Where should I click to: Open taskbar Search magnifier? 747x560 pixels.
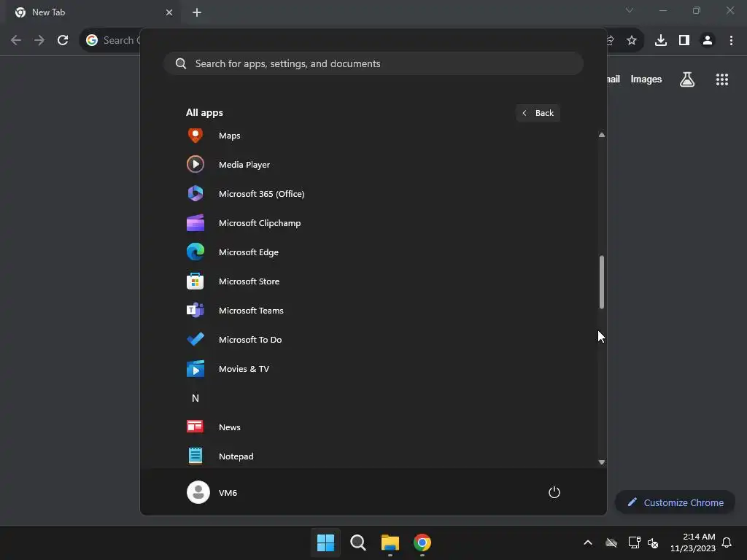point(357,542)
